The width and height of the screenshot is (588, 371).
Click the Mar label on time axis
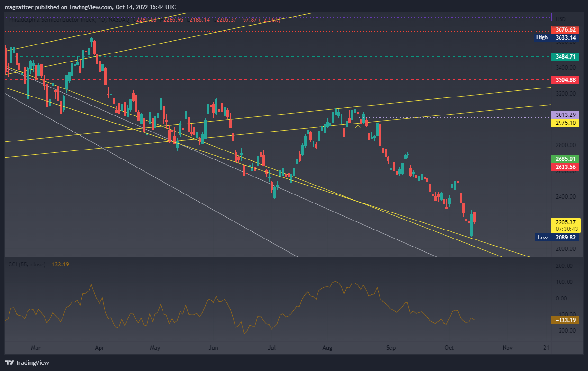click(x=36, y=348)
